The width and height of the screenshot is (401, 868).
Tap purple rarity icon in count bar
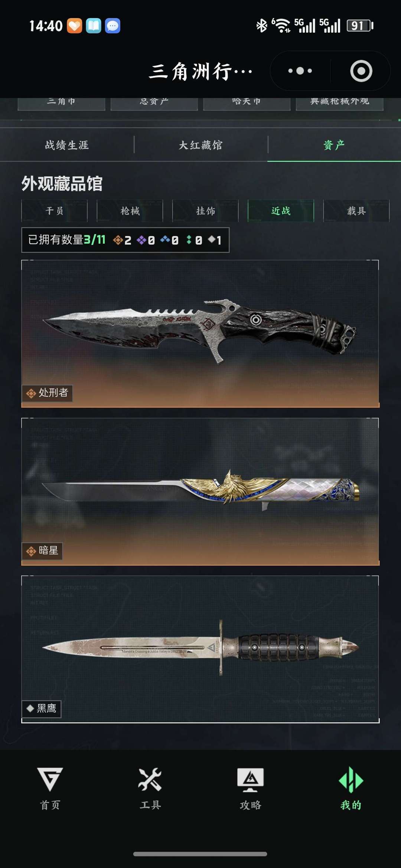coord(141,240)
